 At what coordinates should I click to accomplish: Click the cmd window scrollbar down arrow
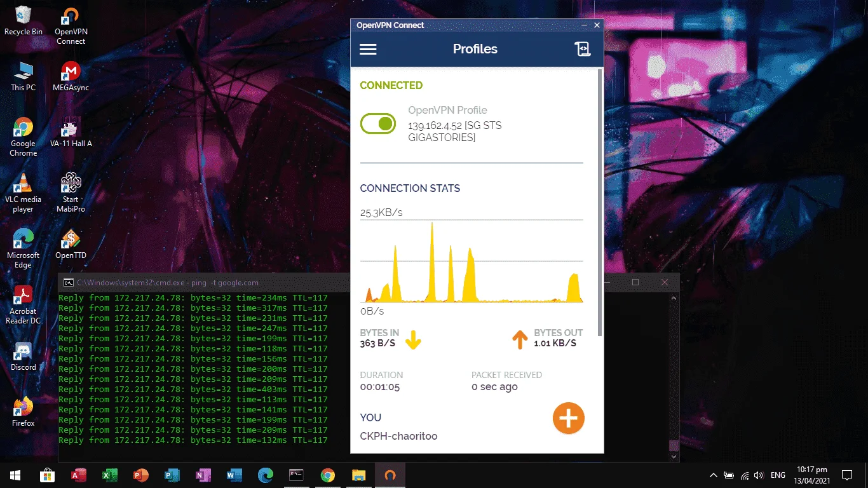point(674,456)
